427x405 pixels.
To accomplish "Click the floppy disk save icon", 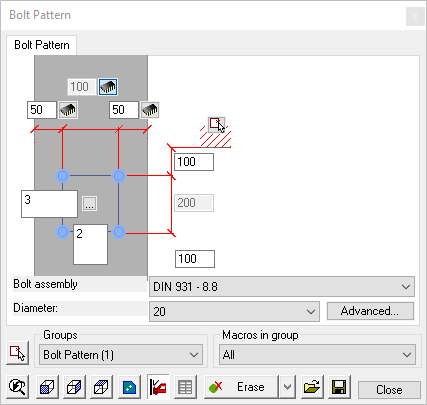I will click(x=339, y=387).
